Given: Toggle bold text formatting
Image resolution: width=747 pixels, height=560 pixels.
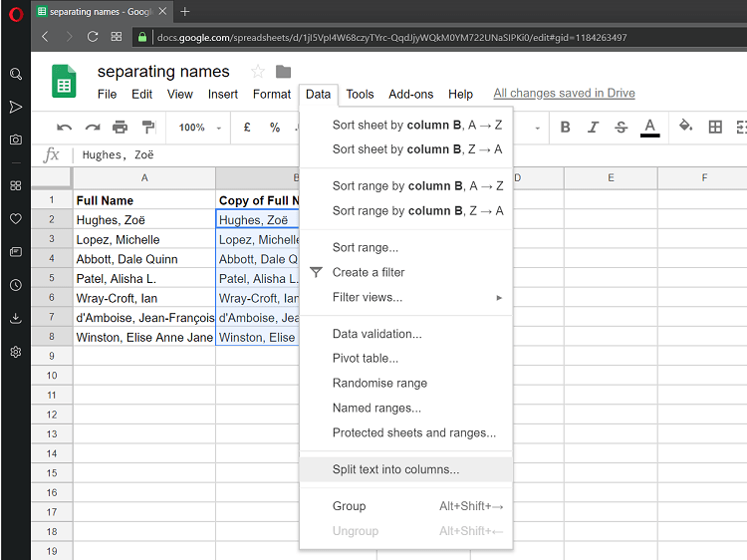Looking at the screenshot, I should [x=566, y=127].
